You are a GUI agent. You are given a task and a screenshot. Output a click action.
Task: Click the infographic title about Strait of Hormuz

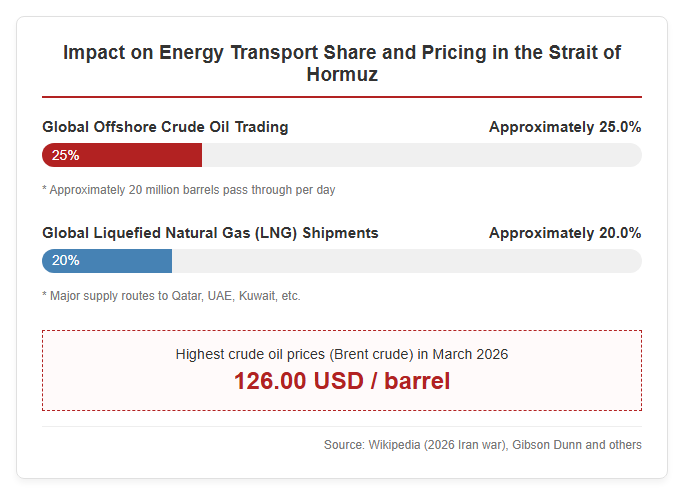pyautogui.click(x=342, y=63)
